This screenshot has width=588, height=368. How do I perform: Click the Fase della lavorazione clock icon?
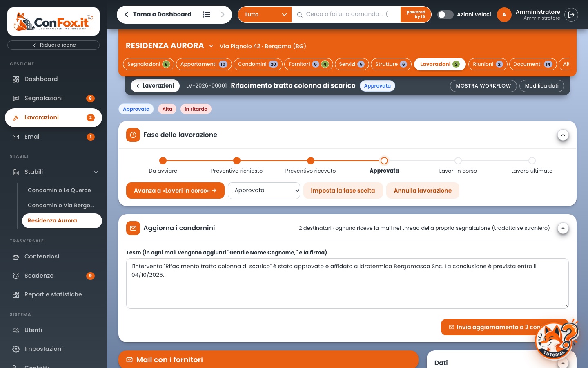(133, 135)
